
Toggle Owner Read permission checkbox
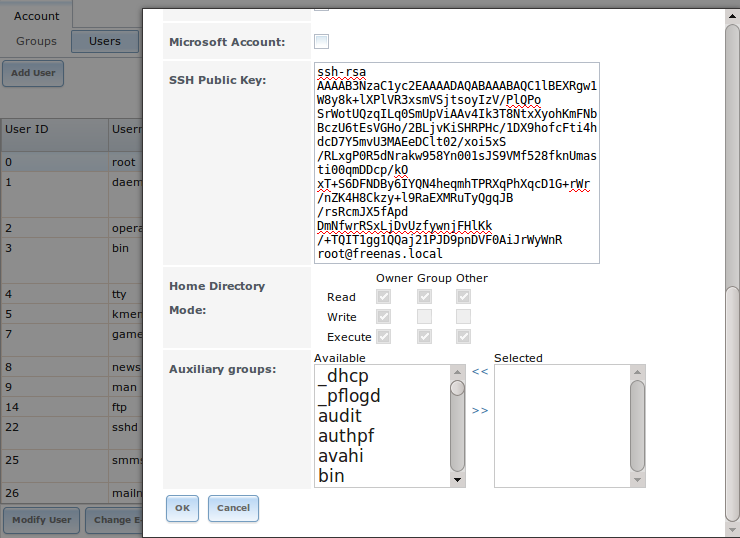[x=383, y=296]
